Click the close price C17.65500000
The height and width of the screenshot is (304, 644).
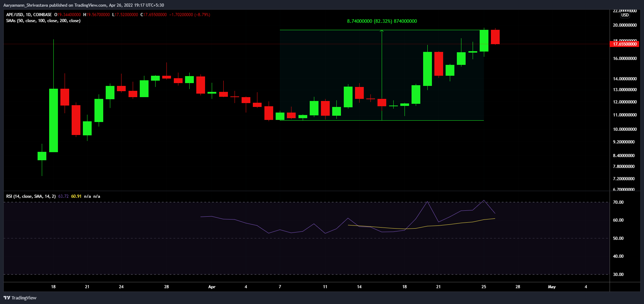click(x=153, y=15)
